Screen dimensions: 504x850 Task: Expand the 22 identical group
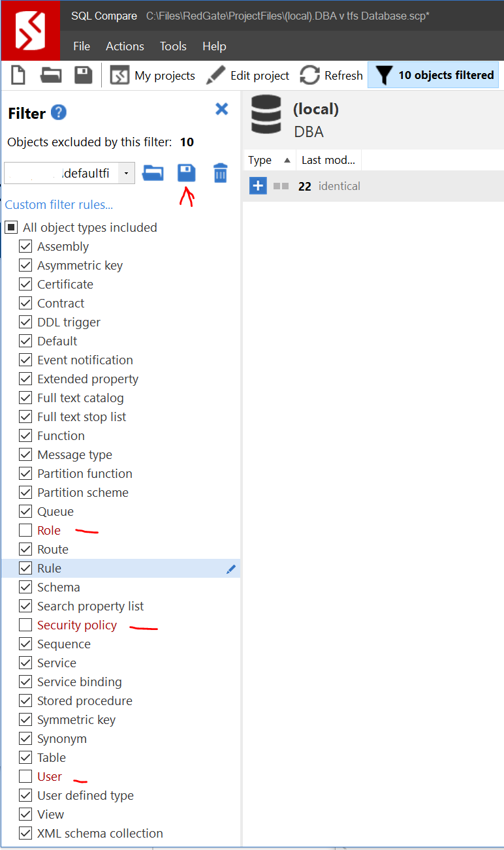tap(258, 186)
